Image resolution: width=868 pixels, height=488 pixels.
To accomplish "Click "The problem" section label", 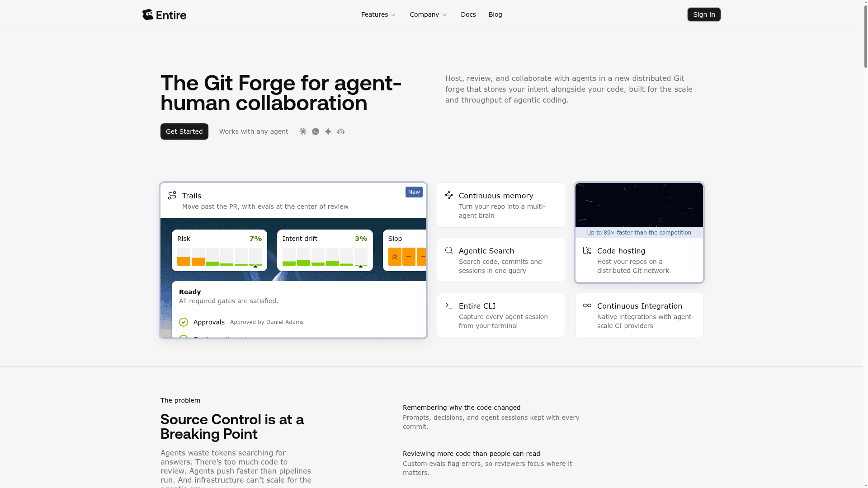I will point(180,400).
